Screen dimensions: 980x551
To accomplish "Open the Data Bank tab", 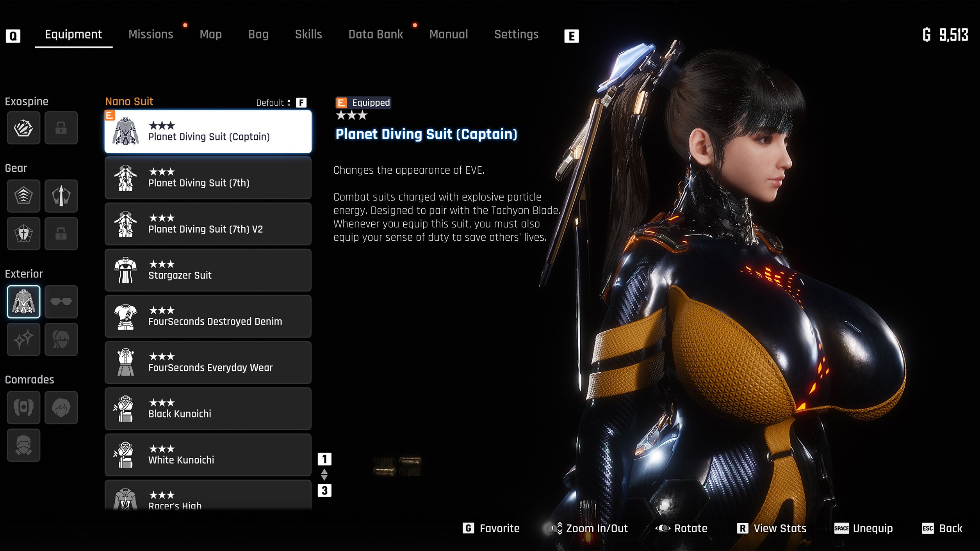I will coord(376,34).
